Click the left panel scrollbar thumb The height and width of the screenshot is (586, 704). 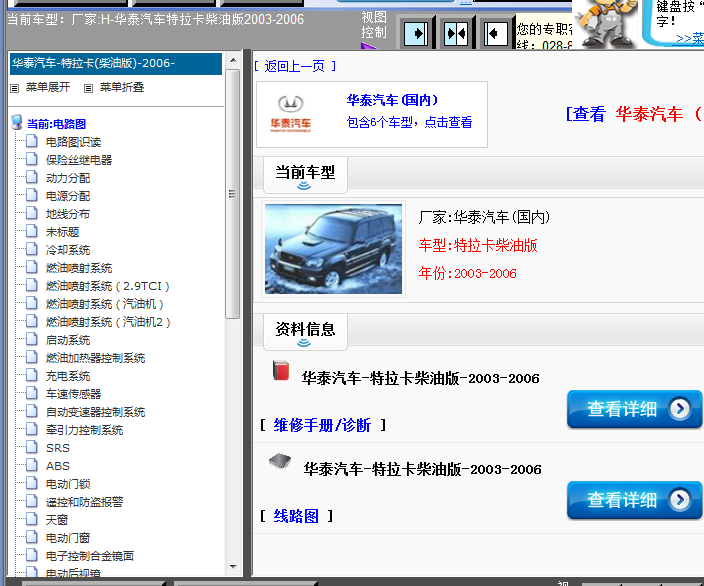tap(233, 194)
